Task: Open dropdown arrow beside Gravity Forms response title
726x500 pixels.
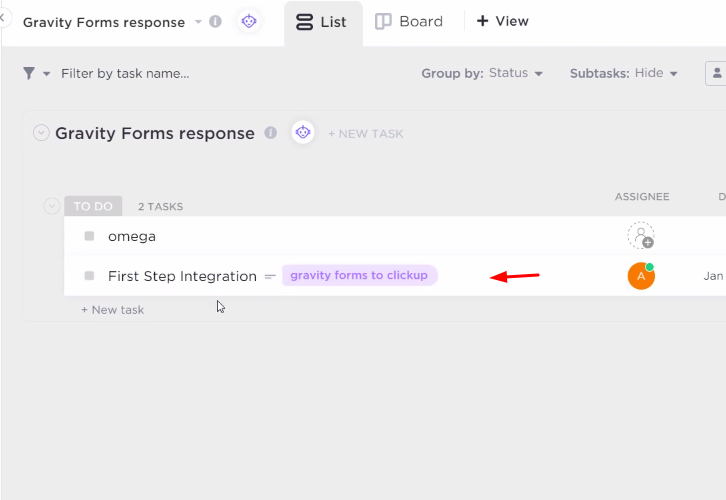Action: pos(198,22)
